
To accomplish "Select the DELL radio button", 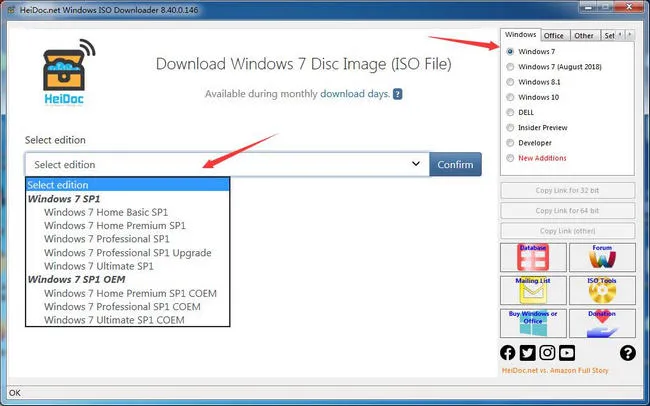I will (x=510, y=112).
